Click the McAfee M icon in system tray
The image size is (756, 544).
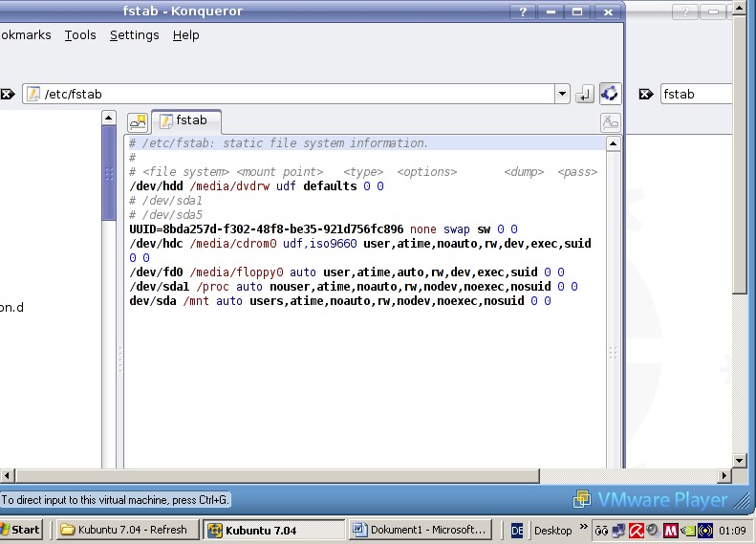pyautogui.click(x=671, y=530)
